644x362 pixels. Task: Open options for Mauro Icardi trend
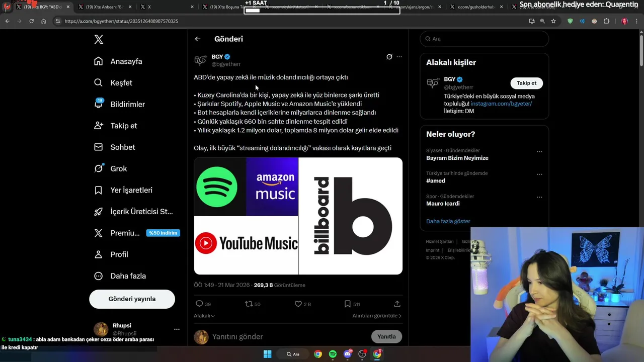click(539, 197)
